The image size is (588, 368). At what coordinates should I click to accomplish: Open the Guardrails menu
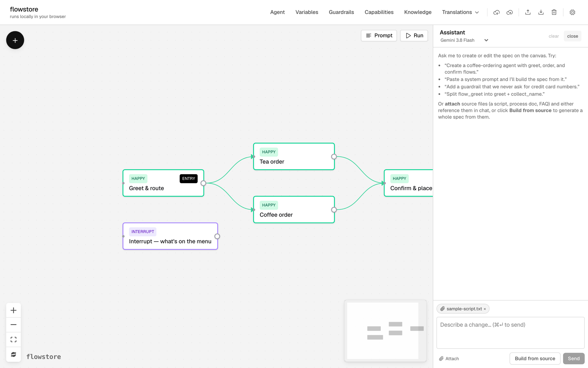(341, 12)
